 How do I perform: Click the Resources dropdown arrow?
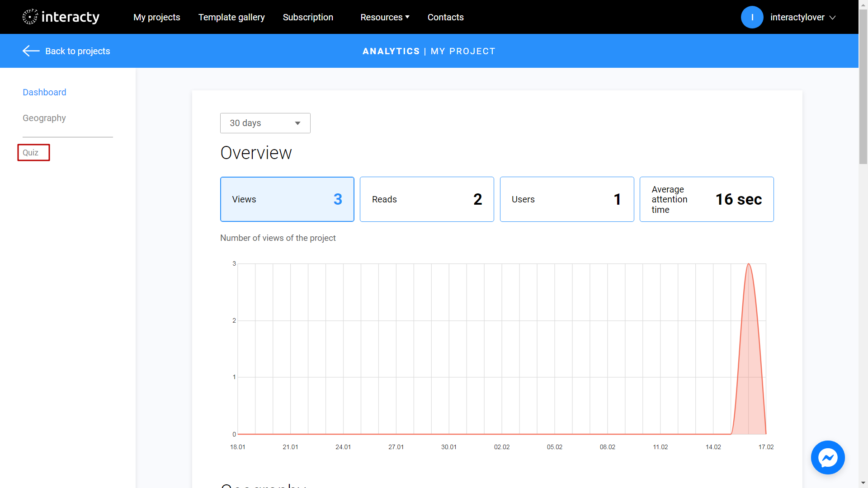[x=408, y=17]
